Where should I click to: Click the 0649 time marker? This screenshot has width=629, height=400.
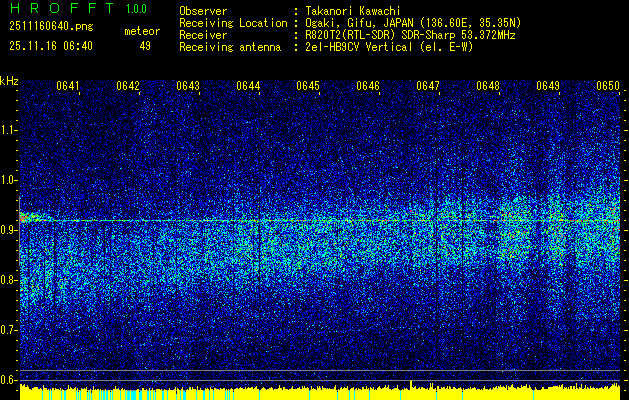pos(548,86)
